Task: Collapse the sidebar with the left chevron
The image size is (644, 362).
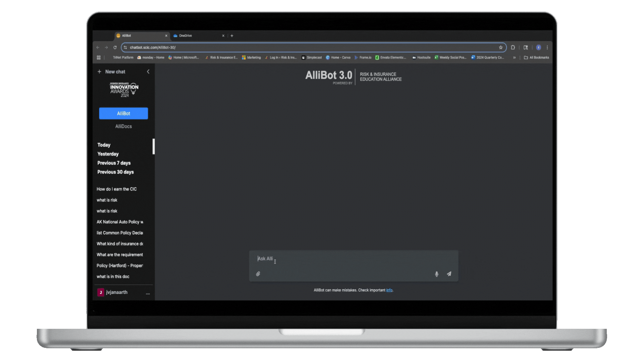Action: [148, 72]
